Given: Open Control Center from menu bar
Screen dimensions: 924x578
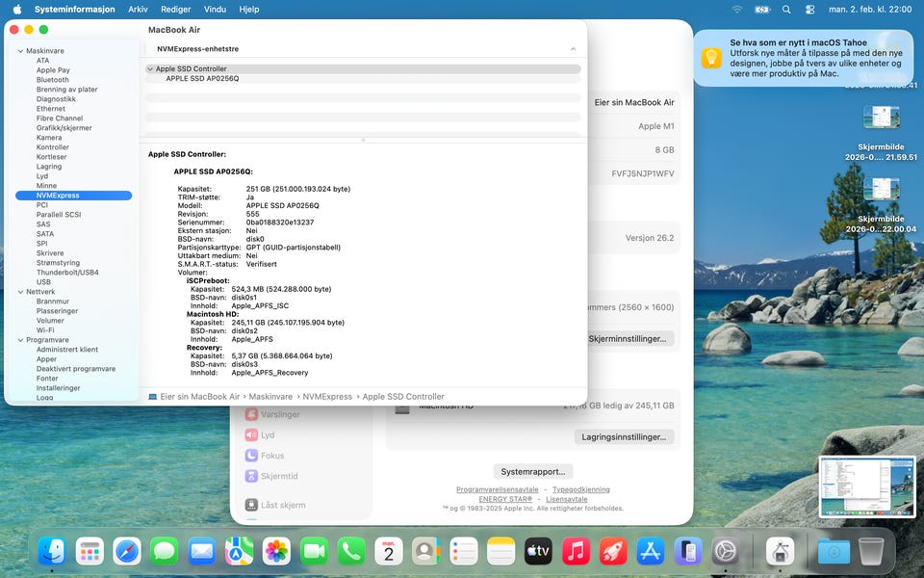Looking at the screenshot, I should 809,10.
